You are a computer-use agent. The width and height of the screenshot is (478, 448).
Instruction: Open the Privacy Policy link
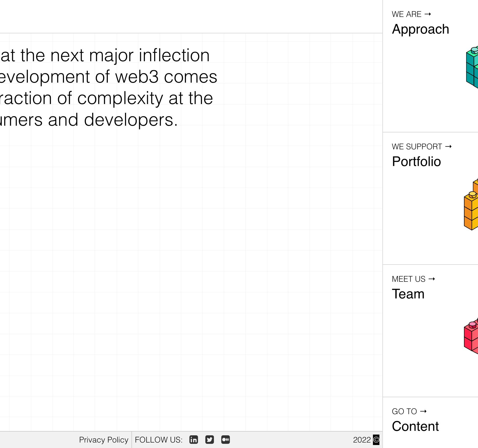pyautogui.click(x=104, y=440)
